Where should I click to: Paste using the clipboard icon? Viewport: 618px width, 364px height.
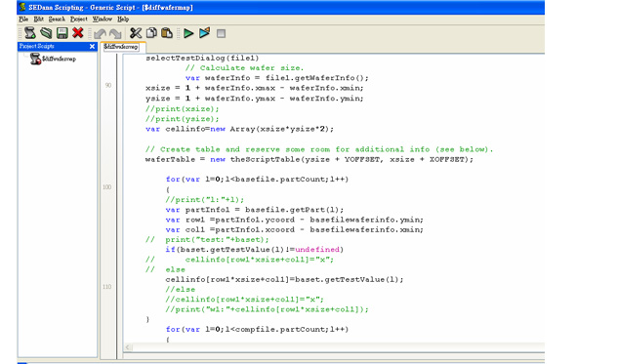point(167,33)
